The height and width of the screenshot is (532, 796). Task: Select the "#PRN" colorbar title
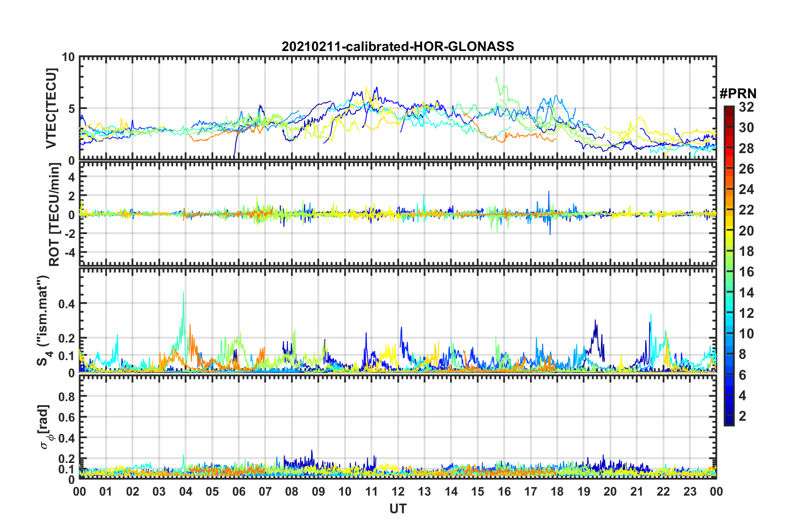[737, 94]
